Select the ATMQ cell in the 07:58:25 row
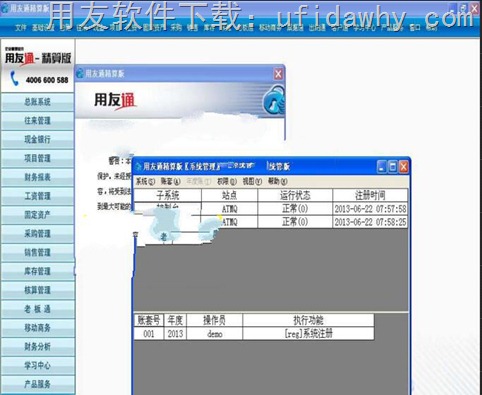This screenshot has width=482, height=395. 229,222
